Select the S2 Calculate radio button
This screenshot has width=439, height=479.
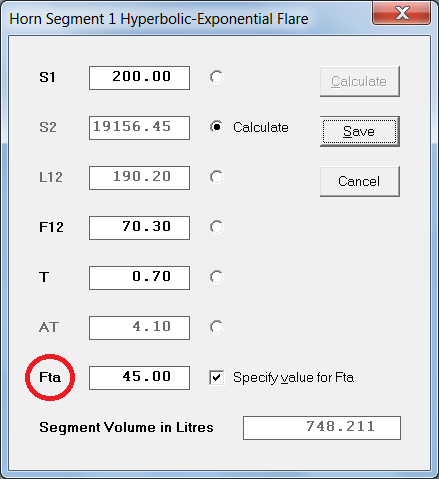point(216,127)
